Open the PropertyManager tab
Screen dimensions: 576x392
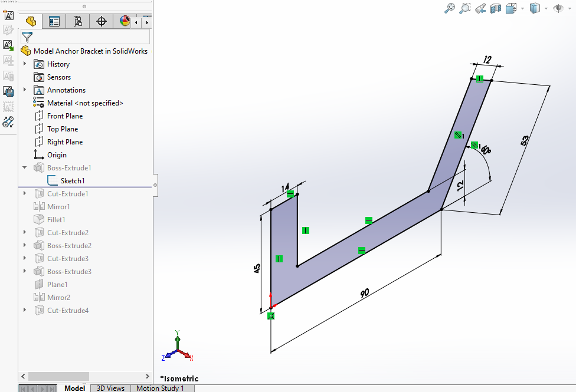(x=54, y=22)
